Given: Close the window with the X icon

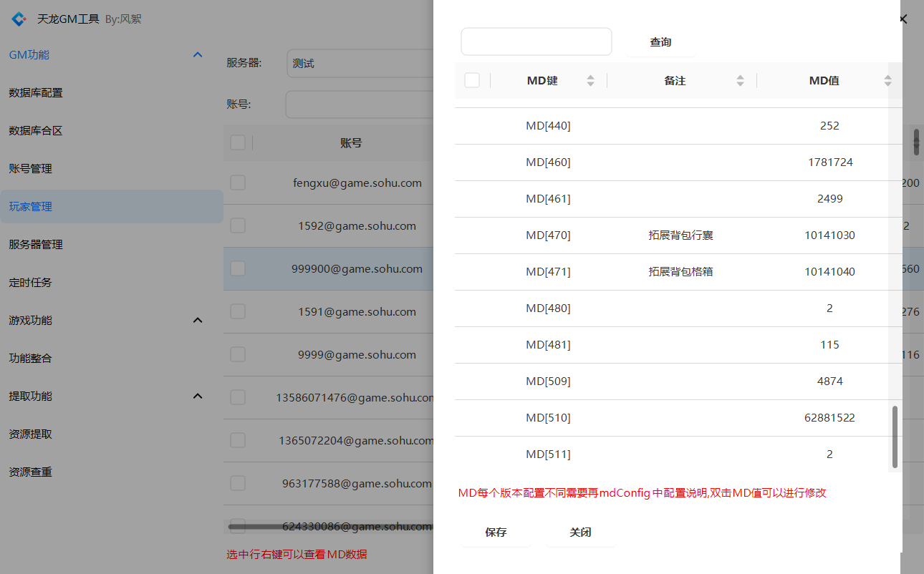Looking at the screenshot, I should point(903,19).
